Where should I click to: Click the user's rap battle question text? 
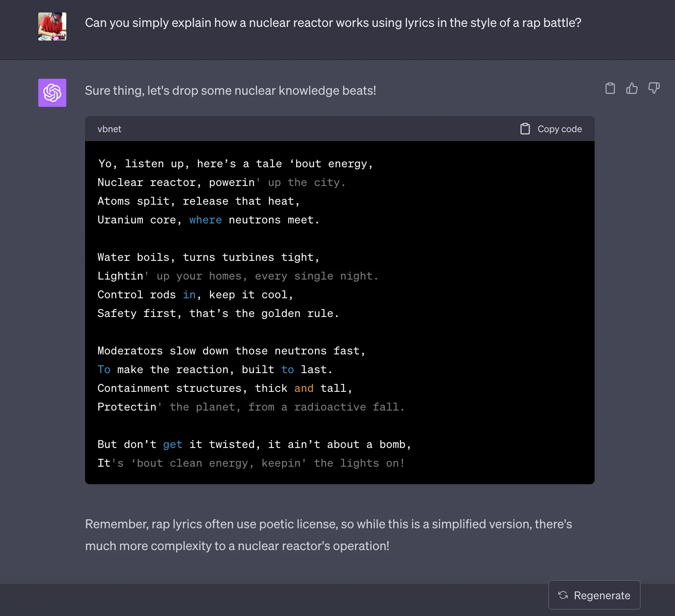coord(332,23)
